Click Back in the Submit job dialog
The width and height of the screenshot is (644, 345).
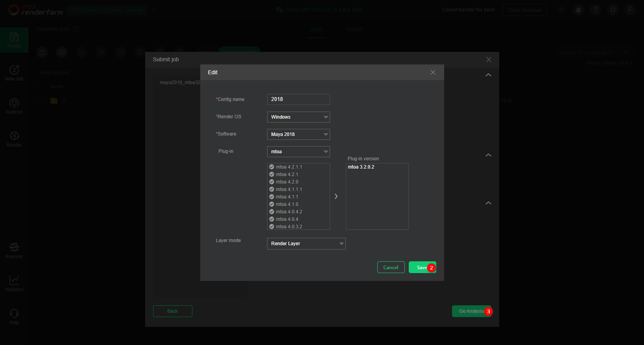pos(172,311)
